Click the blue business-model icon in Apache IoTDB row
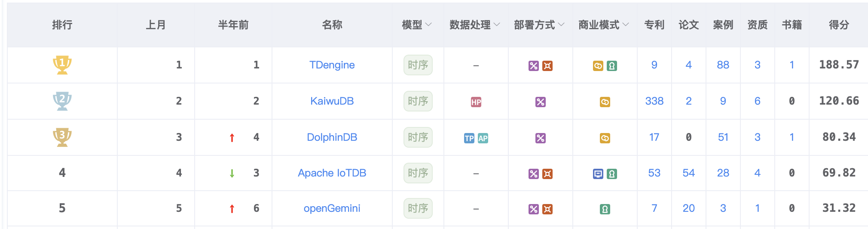 click(x=598, y=174)
